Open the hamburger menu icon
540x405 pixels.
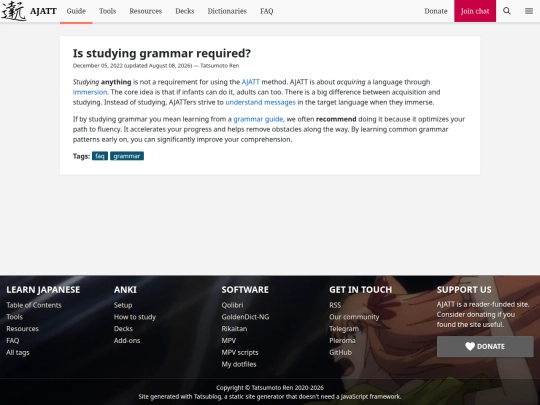pos(529,11)
